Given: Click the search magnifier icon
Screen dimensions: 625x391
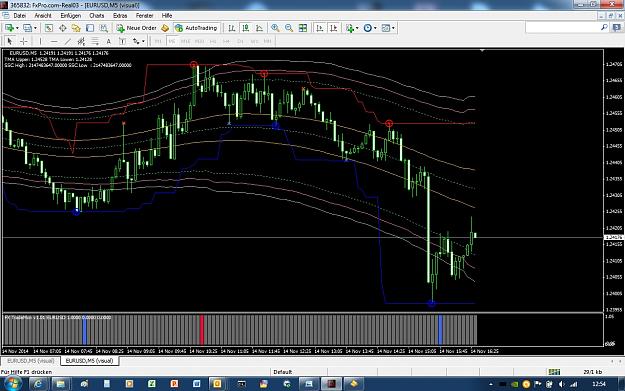Looking at the screenshot, I should [604, 27].
